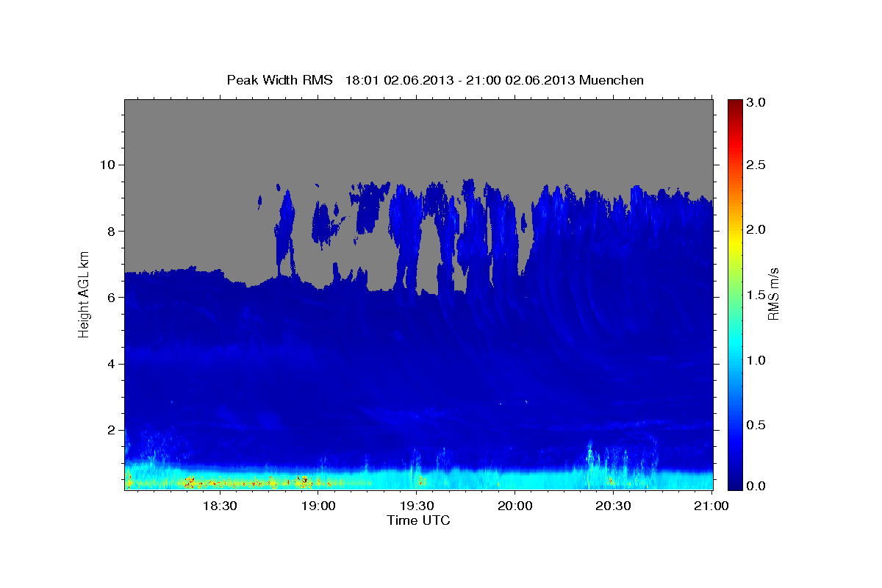Click the green middle section of colorbar
The width and height of the screenshot is (882, 588).
click(734, 295)
